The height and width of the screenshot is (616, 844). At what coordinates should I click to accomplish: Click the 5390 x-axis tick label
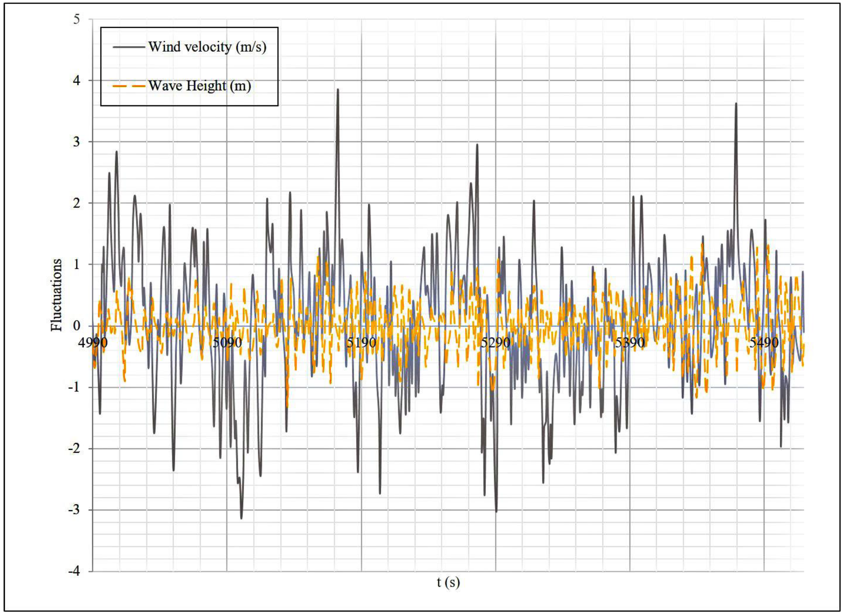[630, 342]
